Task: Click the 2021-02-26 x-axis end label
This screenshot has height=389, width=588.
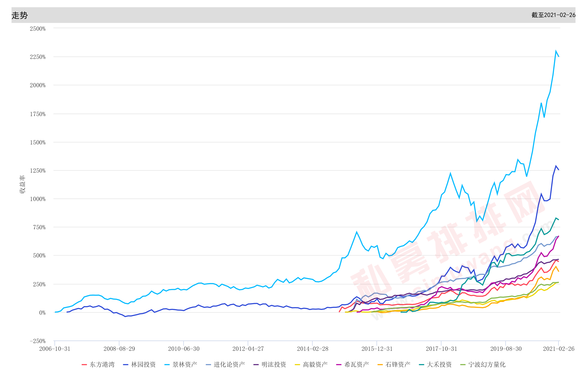Action: (x=558, y=349)
